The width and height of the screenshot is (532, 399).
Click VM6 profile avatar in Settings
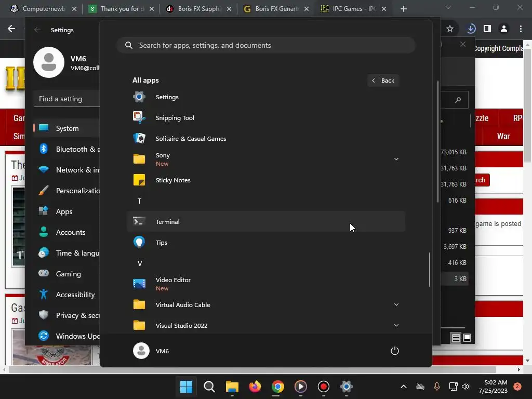(49, 62)
